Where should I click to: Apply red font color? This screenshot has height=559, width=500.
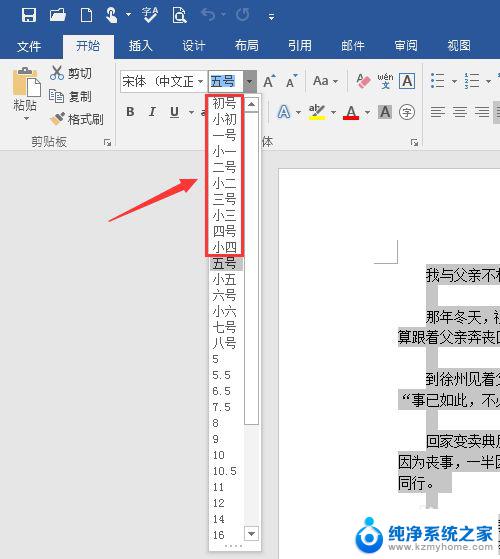click(351, 112)
